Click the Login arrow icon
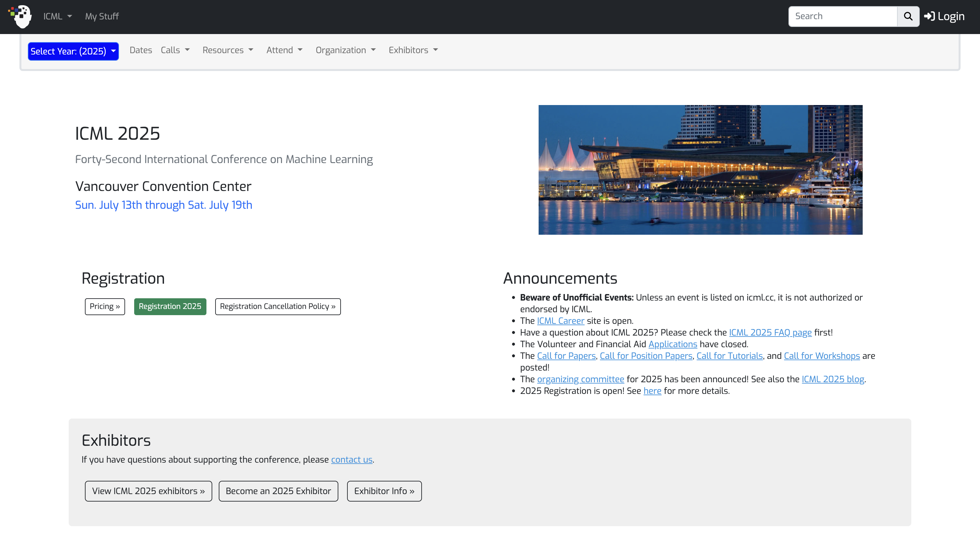980x533 pixels. (929, 16)
